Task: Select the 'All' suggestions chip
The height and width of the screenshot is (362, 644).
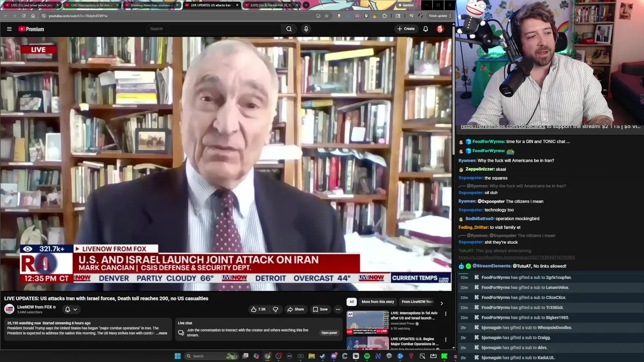Action: coord(351,302)
